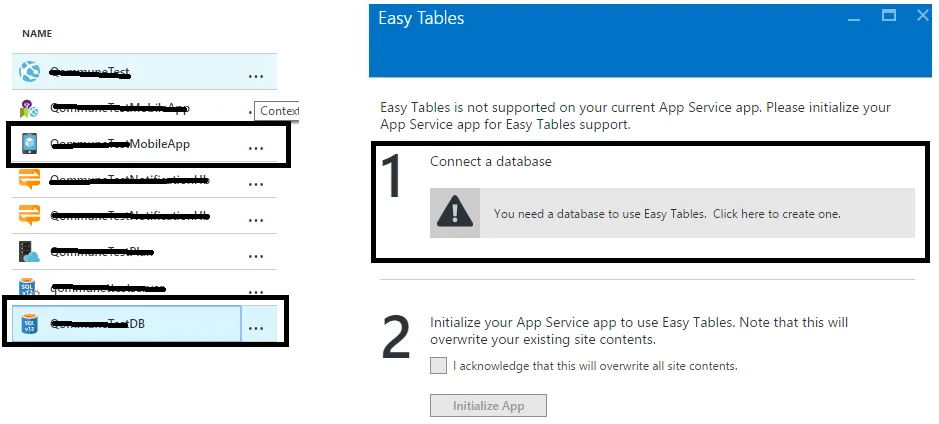Click the first notification hub icon
The image size is (939, 424).
(x=29, y=181)
